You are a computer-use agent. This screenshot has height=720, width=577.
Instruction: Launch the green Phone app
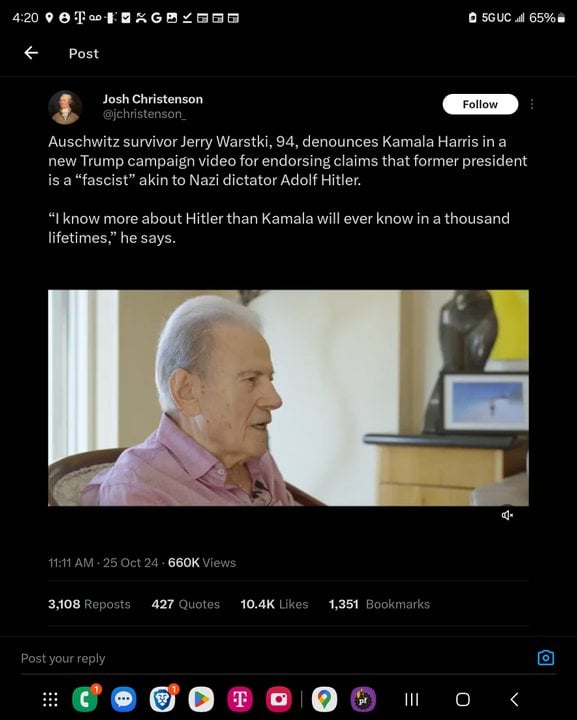(85, 699)
